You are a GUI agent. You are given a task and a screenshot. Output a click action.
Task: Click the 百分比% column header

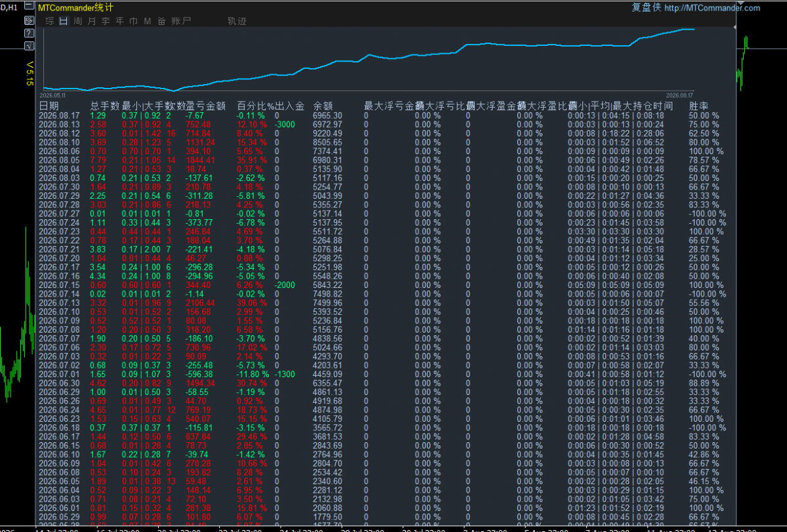tap(256, 106)
